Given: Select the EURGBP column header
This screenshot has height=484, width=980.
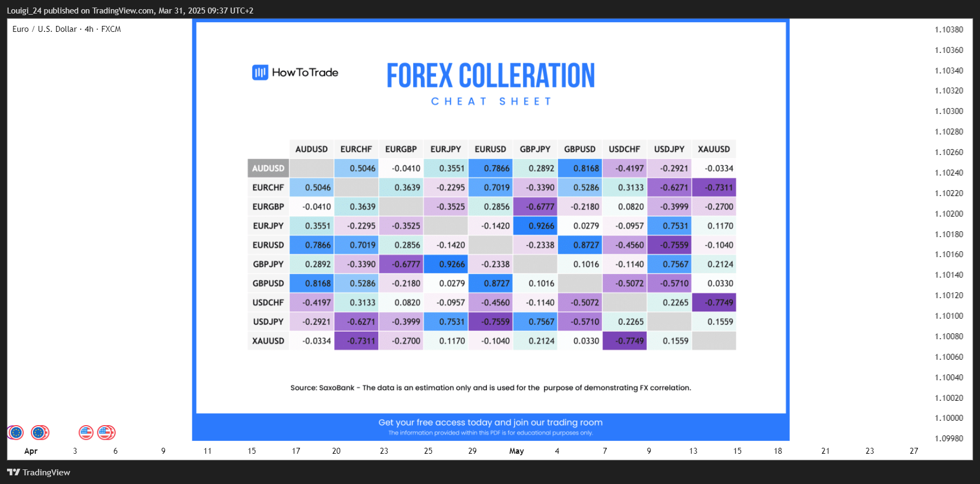Looking at the screenshot, I should (x=401, y=149).
